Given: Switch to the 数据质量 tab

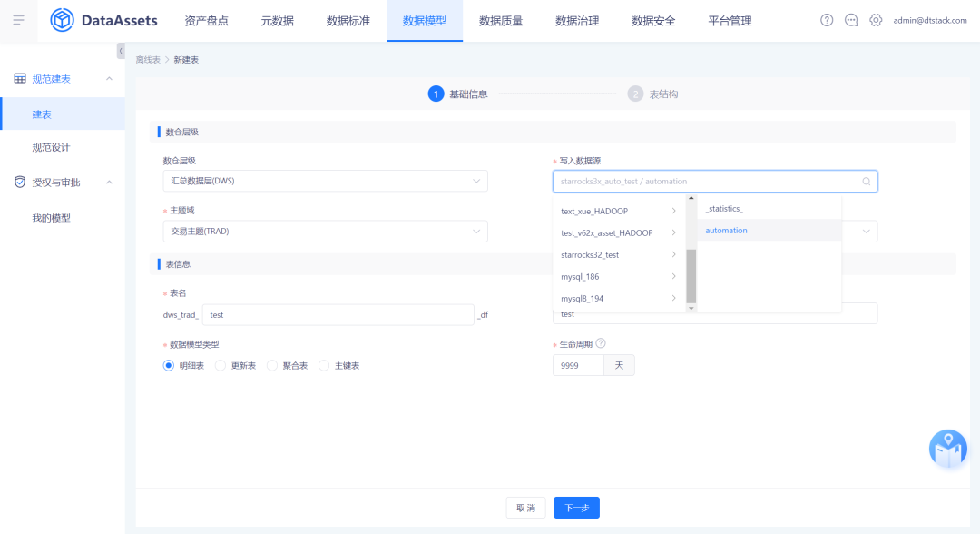Looking at the screenshot, I should (501, 21).
